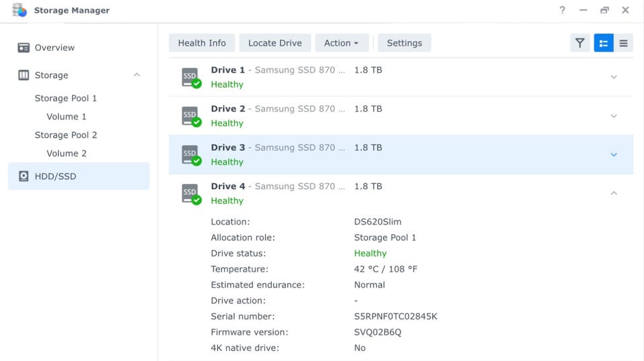Expand Drive 1 details chevron
Viewport: 644px width, 361px height.
(x=613, y=77)
